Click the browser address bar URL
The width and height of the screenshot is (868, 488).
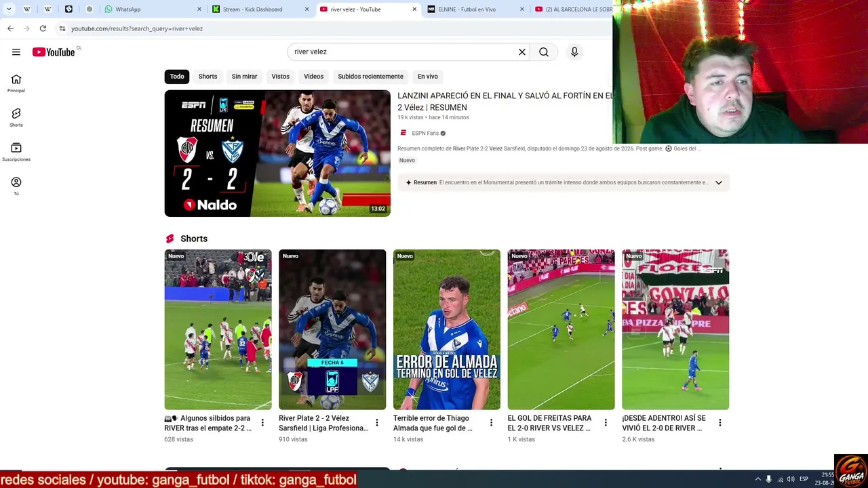pyautogui.click(x=137, y=28)
